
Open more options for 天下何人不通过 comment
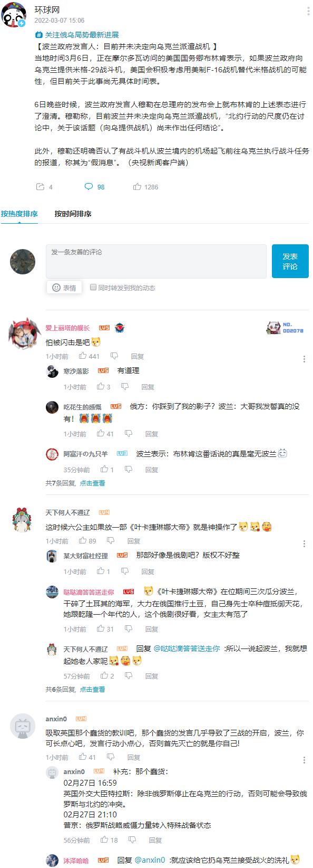tap(304, 544)
